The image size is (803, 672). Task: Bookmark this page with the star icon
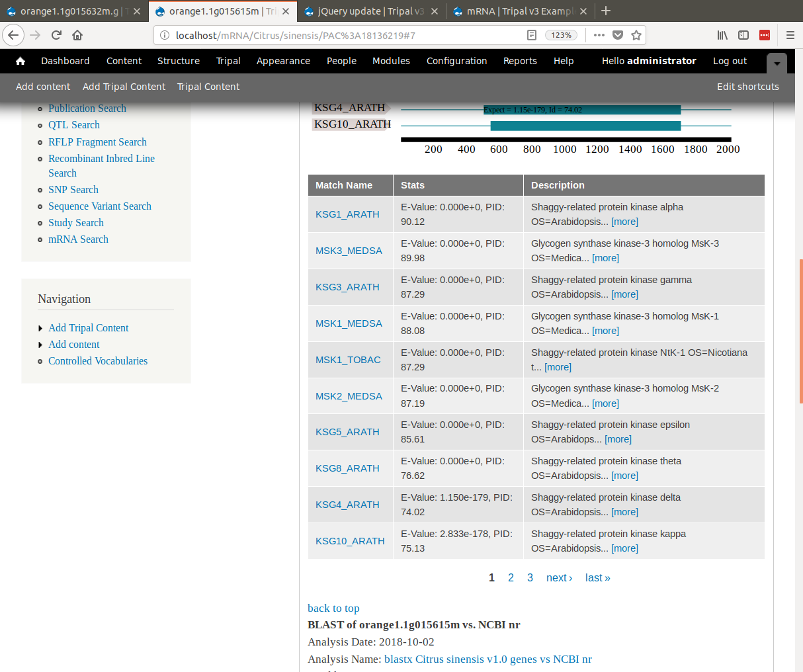[636, 35]
